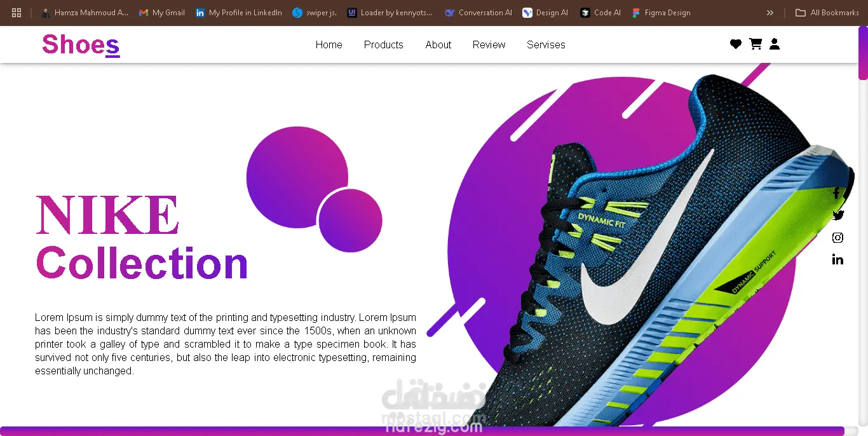Open the shopping cart icon
868x436 pixels.
(756, 44)
